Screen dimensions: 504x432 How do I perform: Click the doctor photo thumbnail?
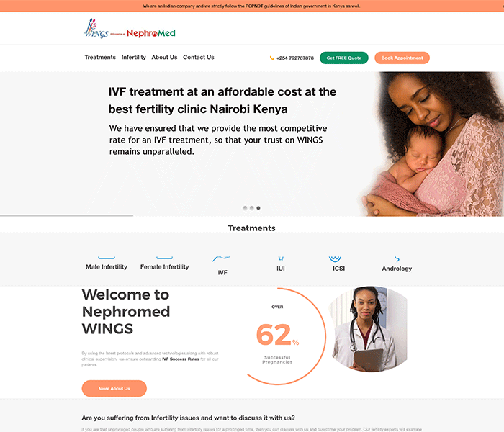click(x=368, y=329)
